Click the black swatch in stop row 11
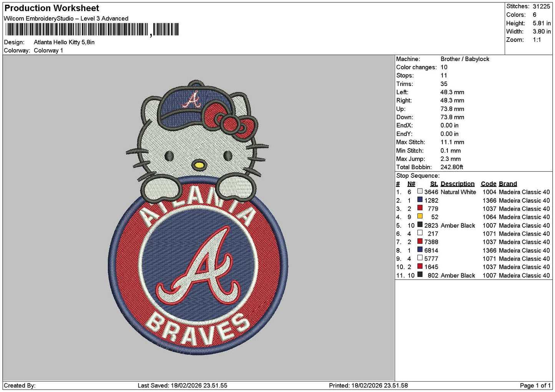 pyautogui.click(x=420, y=275)
